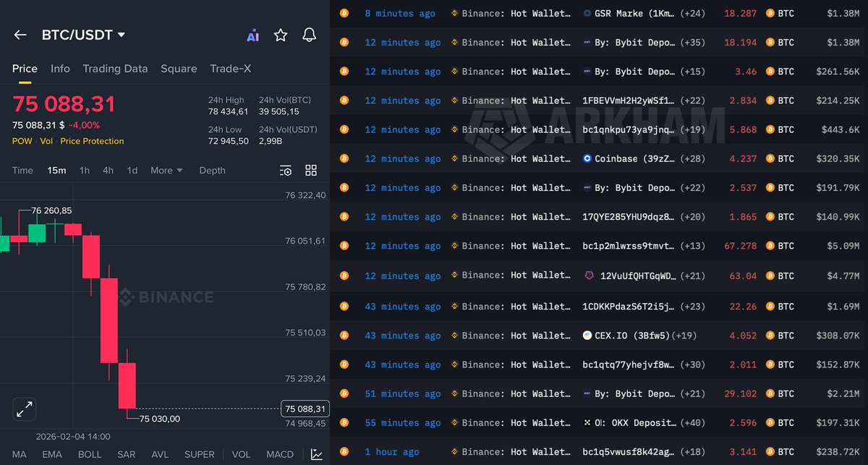Go back using the left arrow icon
Image resolution: width=868 pixels, height=465 pixels.
[20, 35]
